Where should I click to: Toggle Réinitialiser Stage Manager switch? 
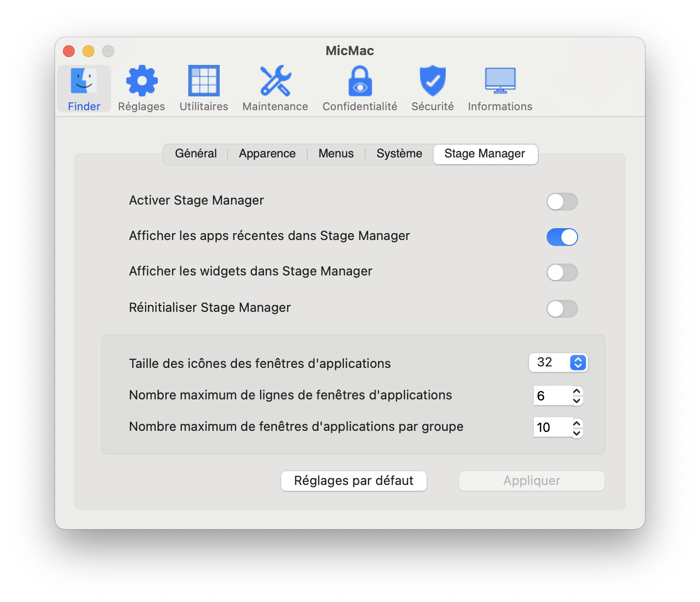(562, 309)
